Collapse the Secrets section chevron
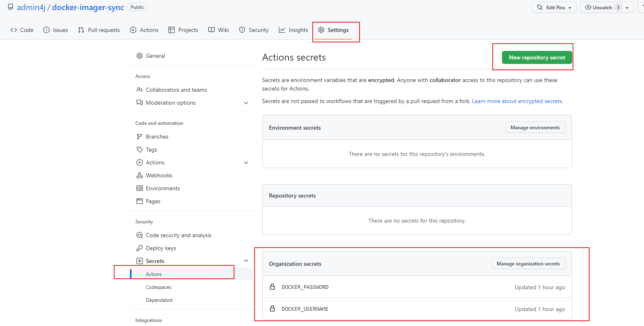644x326 pixels. [246, 261]
